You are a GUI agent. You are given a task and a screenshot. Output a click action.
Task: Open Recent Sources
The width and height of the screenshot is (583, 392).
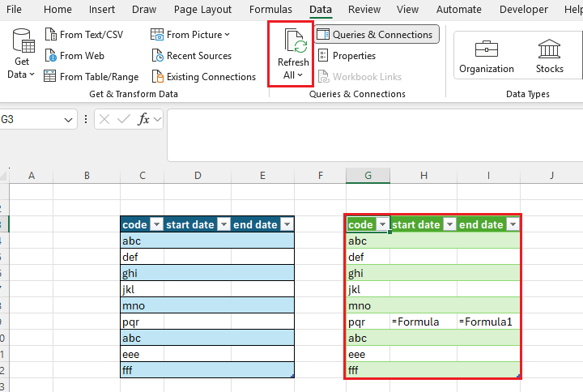point(192,56)
